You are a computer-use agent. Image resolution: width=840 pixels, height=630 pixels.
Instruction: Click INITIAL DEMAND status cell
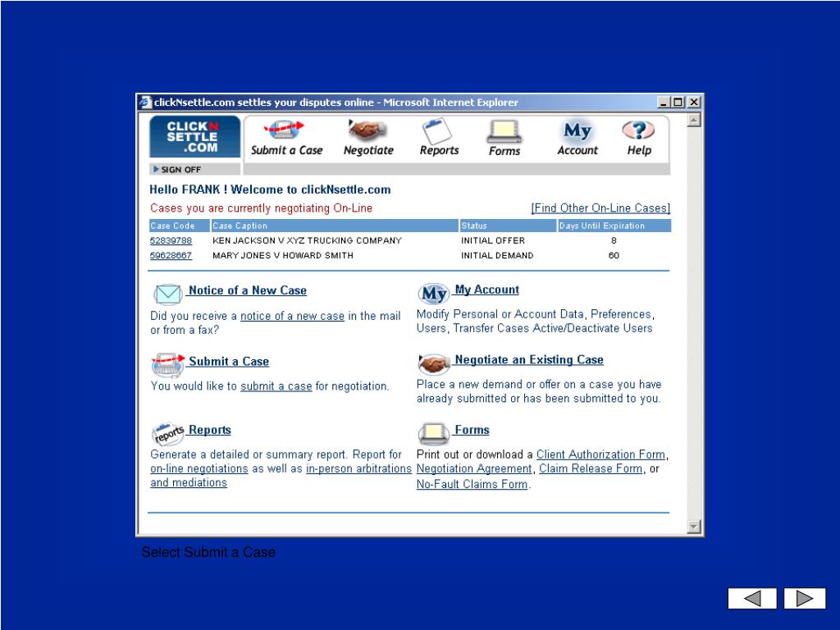pos(497,256)
